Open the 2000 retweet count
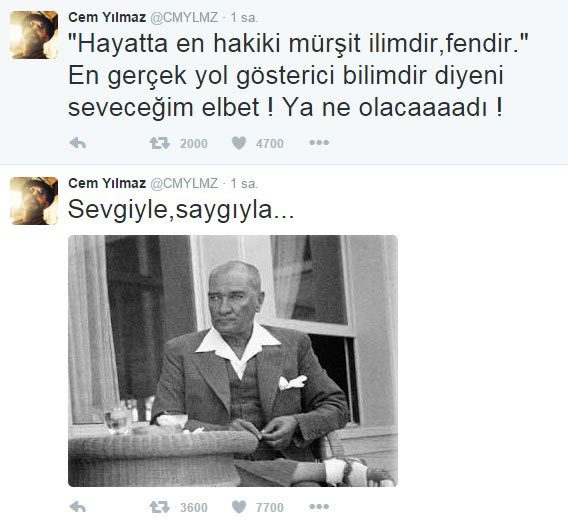568x522 pixels. [x=194, y=144]
